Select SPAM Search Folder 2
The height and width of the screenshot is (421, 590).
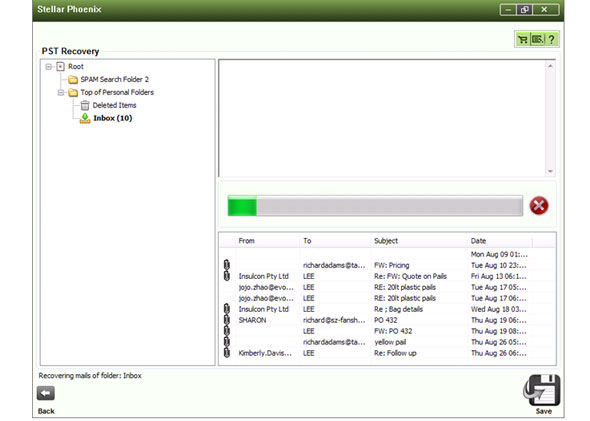pos(115,79)
